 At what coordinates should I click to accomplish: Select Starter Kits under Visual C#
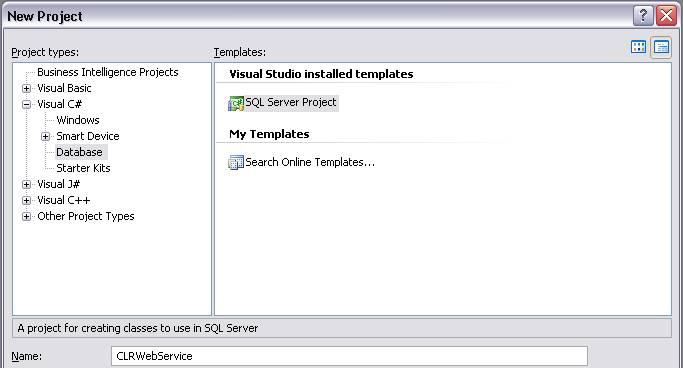[x=83, y=168]
